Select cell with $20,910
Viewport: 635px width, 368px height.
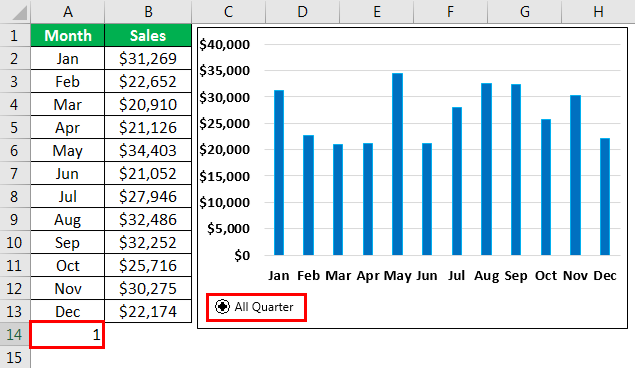point(148,104)
